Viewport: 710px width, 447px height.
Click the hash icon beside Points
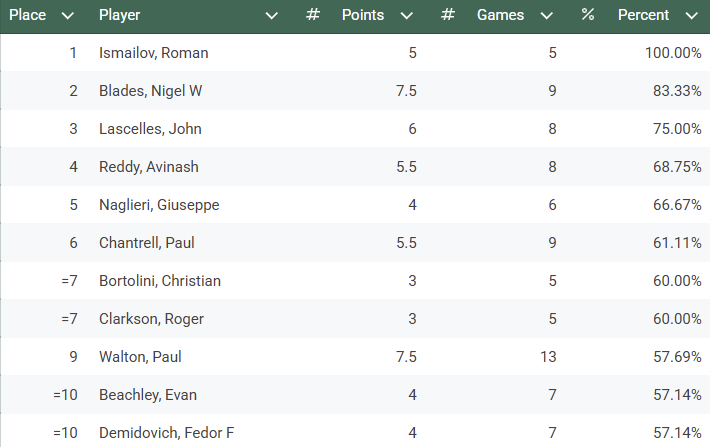(313, 16)
